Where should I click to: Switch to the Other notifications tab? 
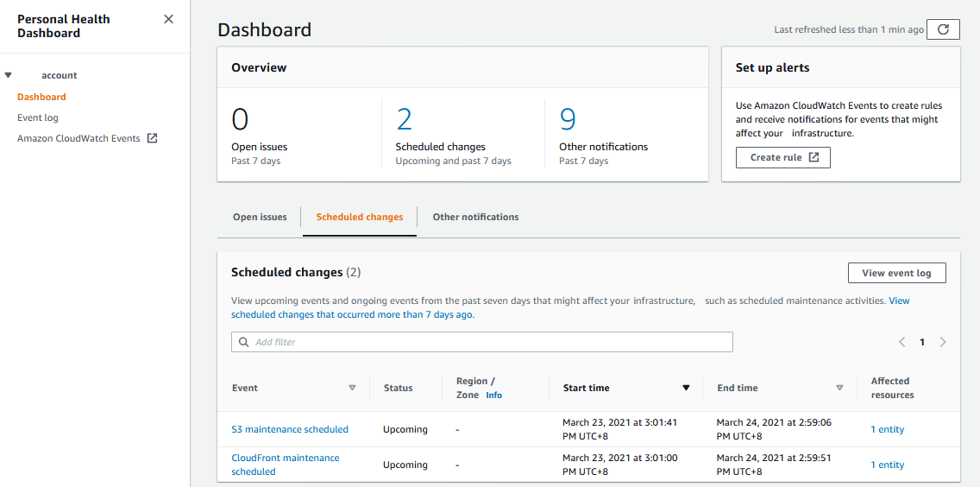(x=475, y=218)
